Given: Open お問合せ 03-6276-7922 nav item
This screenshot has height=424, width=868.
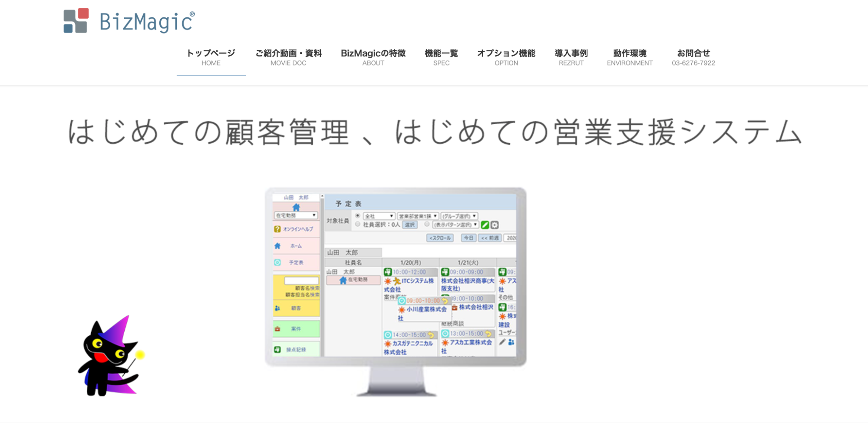Looking at the screenshot, I should coord(693,57).
